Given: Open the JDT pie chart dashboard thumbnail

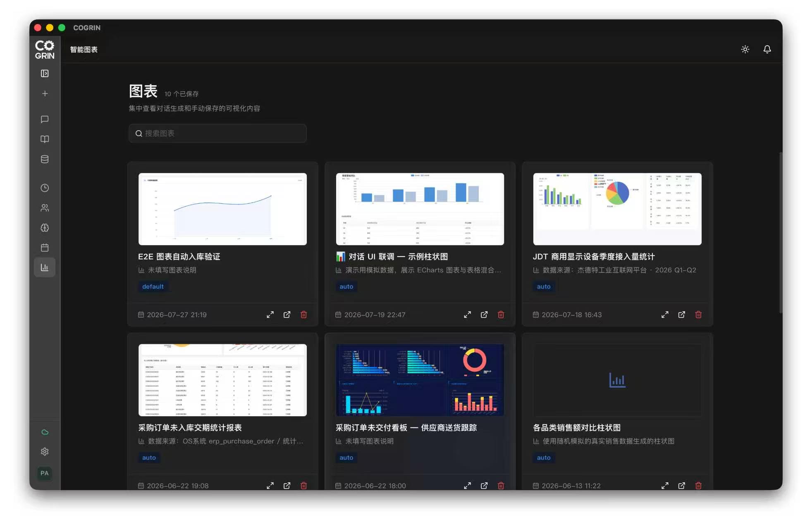Looking at the screenshot, I should click(617, 209).
